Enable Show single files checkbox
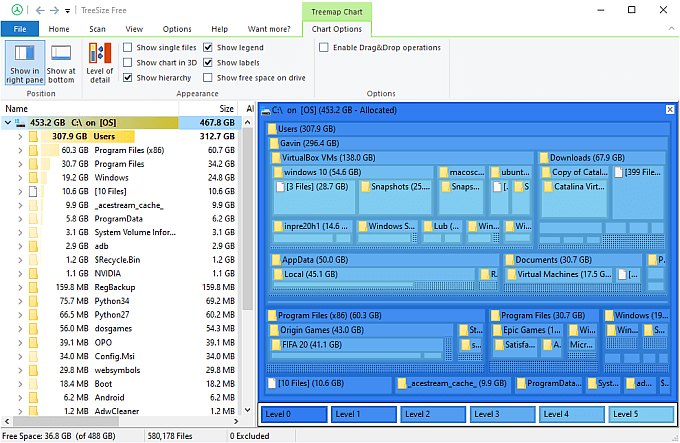 (128, 47)
